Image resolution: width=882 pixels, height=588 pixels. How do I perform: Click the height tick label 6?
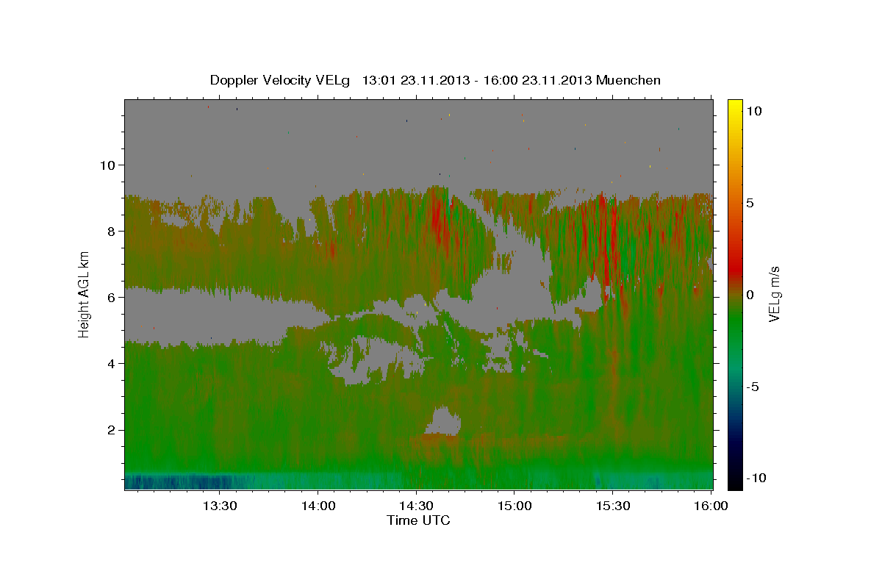point(112,297)
